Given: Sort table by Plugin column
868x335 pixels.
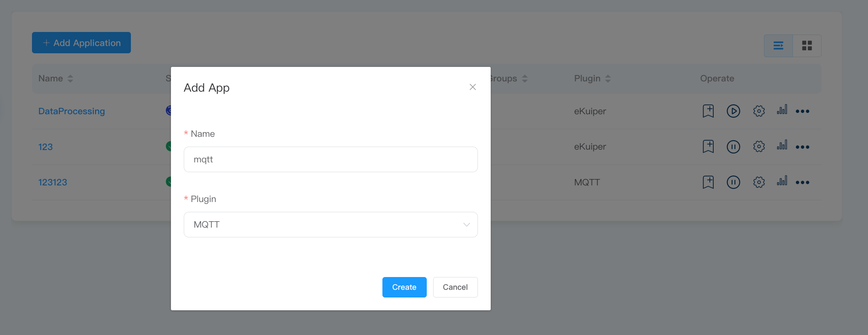Looking at the screenshot, I should tap(608, 78).
